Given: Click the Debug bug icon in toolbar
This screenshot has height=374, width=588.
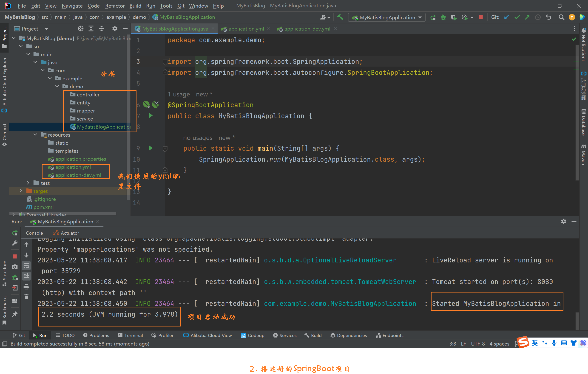Looking at the screenshot, I should click(x=443, y=17).
